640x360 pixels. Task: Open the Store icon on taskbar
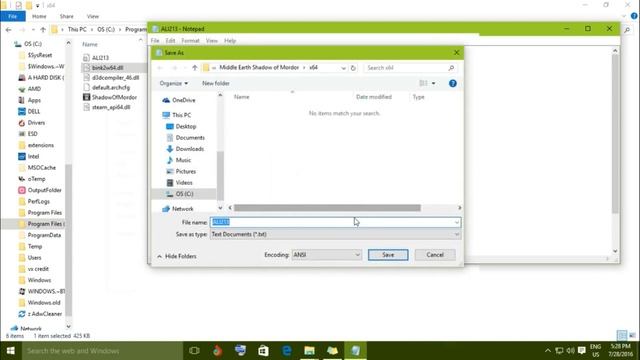[x=263, y=351]
